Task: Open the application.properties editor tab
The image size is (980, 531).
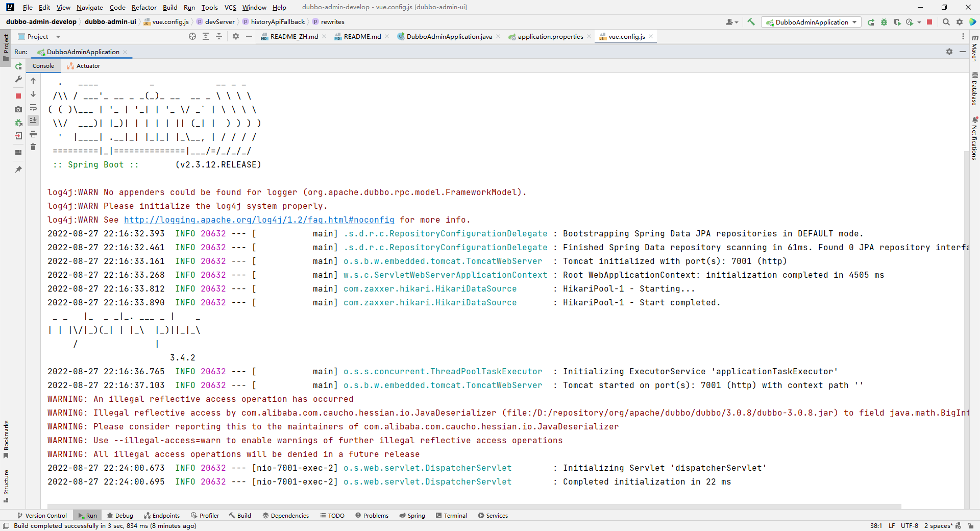Action: 550,36
